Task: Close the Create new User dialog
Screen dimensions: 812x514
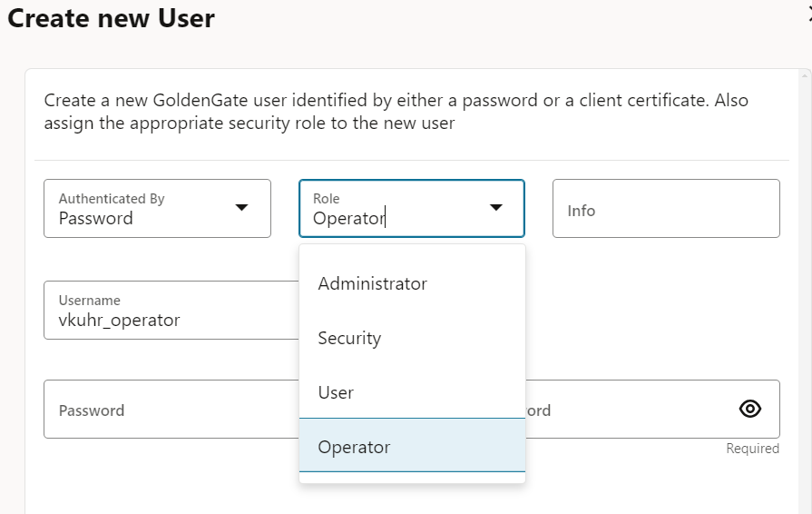Action: click(x=808, y=11)
